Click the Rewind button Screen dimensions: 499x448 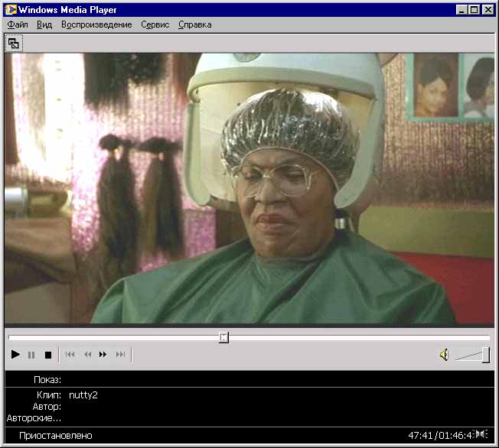coord(87,354)
